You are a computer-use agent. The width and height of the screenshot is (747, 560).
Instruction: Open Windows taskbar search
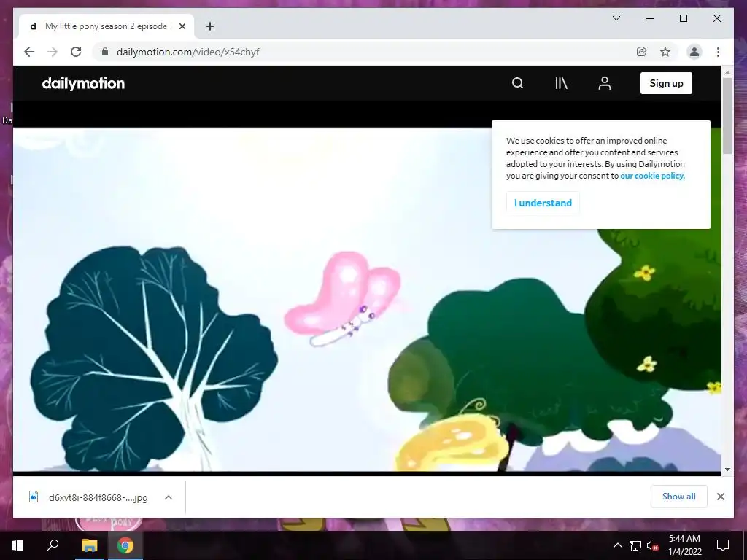click(x=53, y=545)
